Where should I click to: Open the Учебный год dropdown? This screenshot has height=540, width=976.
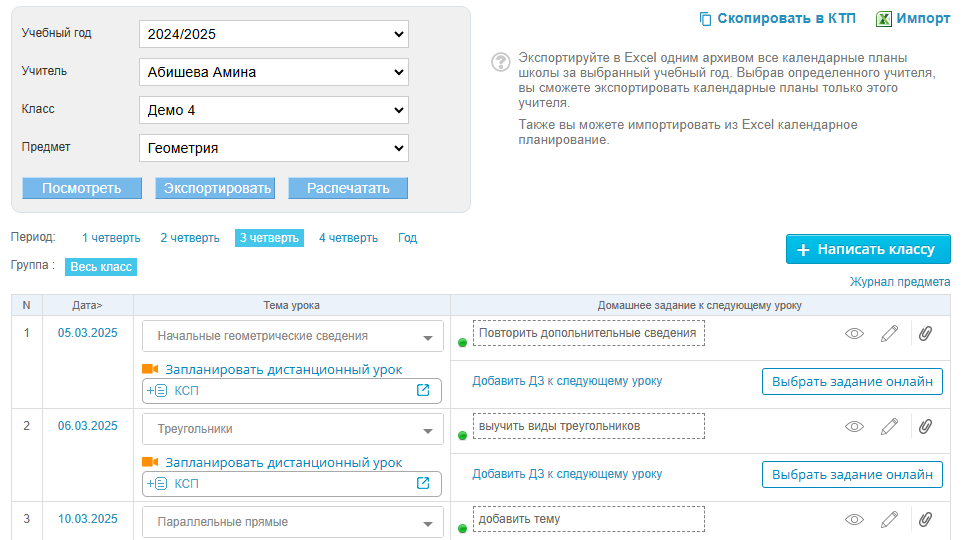pyautogui.click(x=273, y=34)
